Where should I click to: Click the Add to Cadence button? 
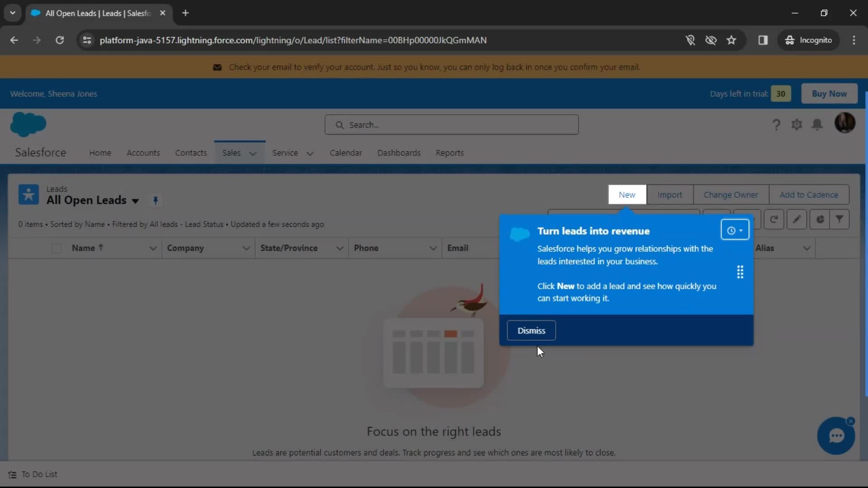click(809, 195)
